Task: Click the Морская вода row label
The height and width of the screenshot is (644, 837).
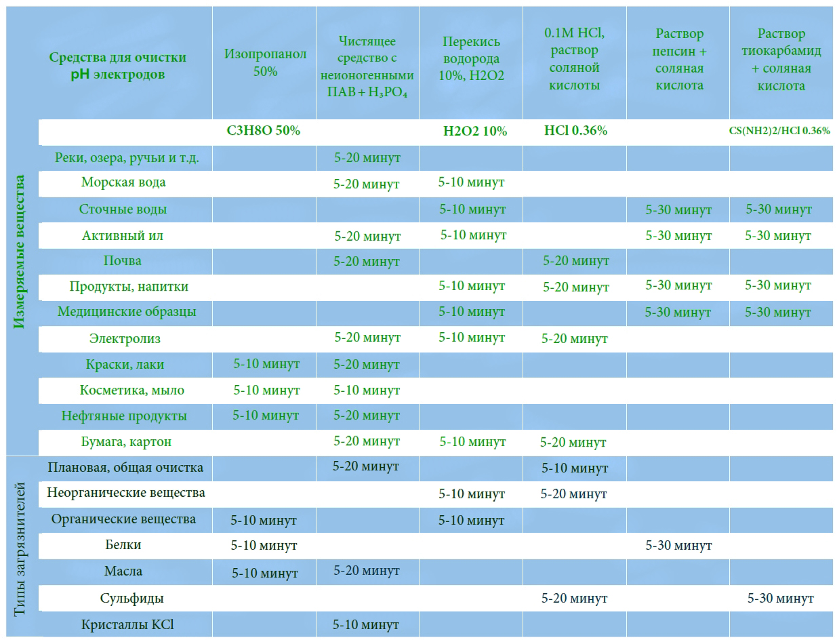Action: click(x=123, y=182)
